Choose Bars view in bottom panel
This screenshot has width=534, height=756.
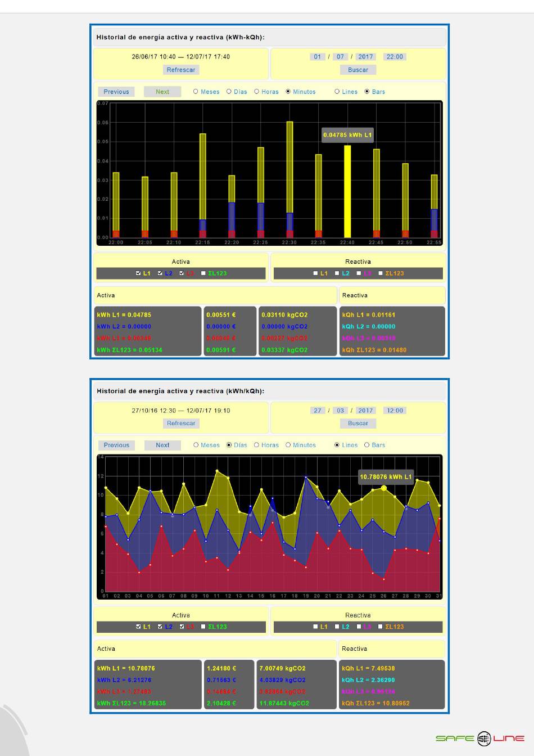click(x=367, y=445)
